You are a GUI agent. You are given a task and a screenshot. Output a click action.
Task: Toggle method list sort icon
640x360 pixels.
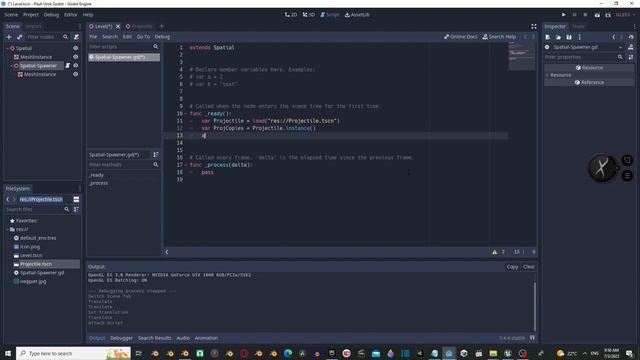[156, 155]
